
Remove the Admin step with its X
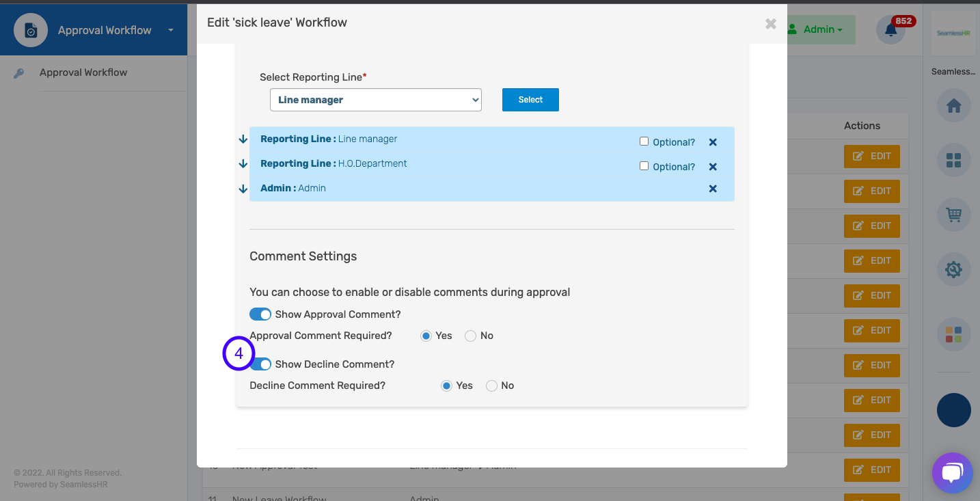pyautogui.click(x=712, y=188)
